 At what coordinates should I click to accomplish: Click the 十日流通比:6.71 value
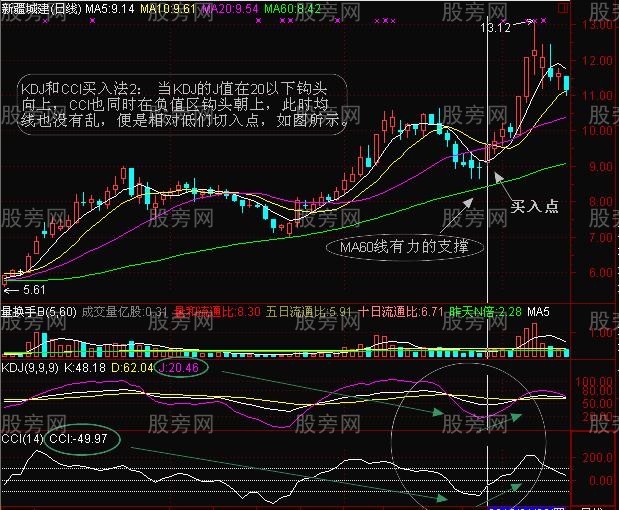401,312
